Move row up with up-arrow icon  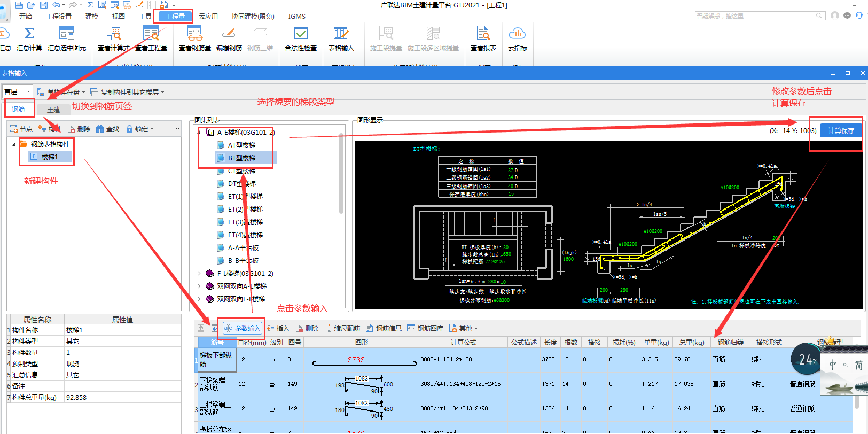coord(201,328)
